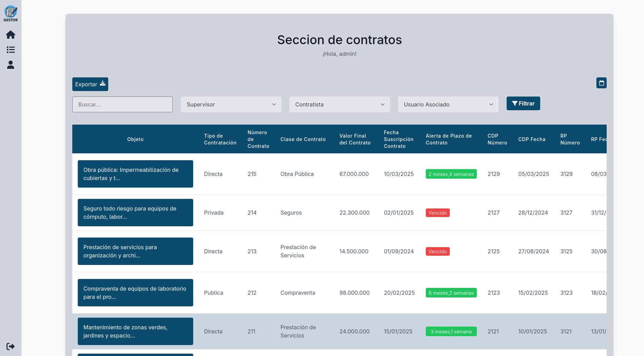The height and width of the screenshot is (356, 644).
Task: Click the '¡Hola, admin!' greeting text
Action: tap(339, 54)
